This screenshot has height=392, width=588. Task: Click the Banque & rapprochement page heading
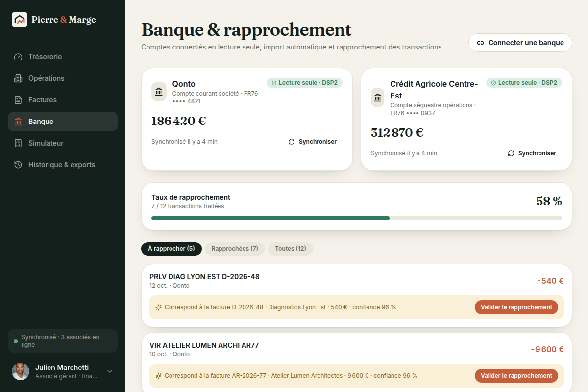(246, 30)
